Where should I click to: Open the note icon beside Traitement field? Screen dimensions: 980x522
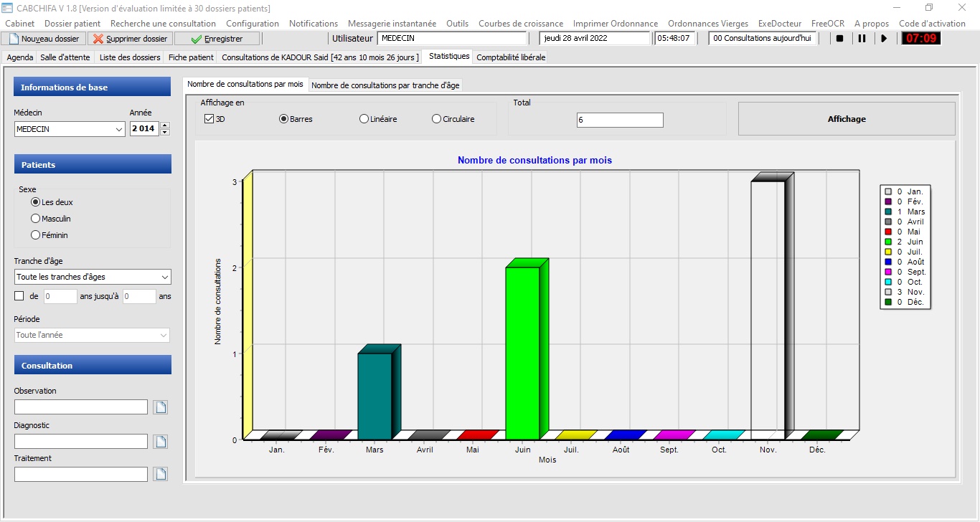[x=161, y=474]
